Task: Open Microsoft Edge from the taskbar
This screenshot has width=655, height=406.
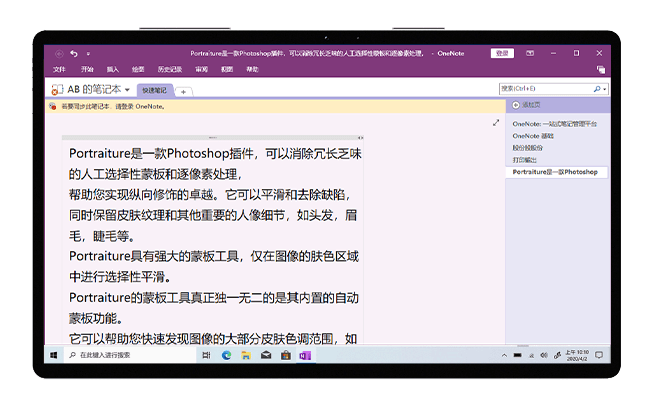Action: pos(226,355)
